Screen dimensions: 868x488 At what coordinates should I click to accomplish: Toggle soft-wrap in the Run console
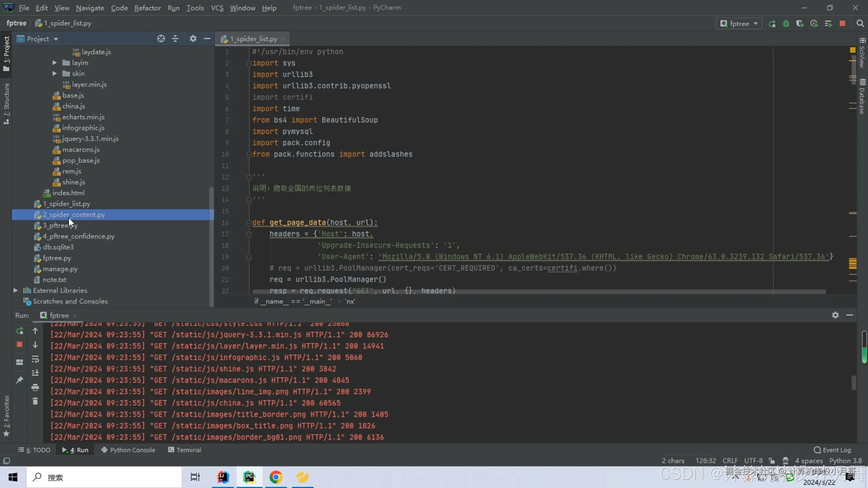pos(35,359)
